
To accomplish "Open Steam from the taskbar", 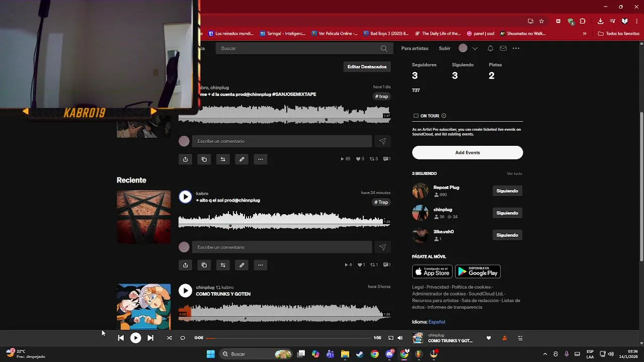I will tap(360, 354).
